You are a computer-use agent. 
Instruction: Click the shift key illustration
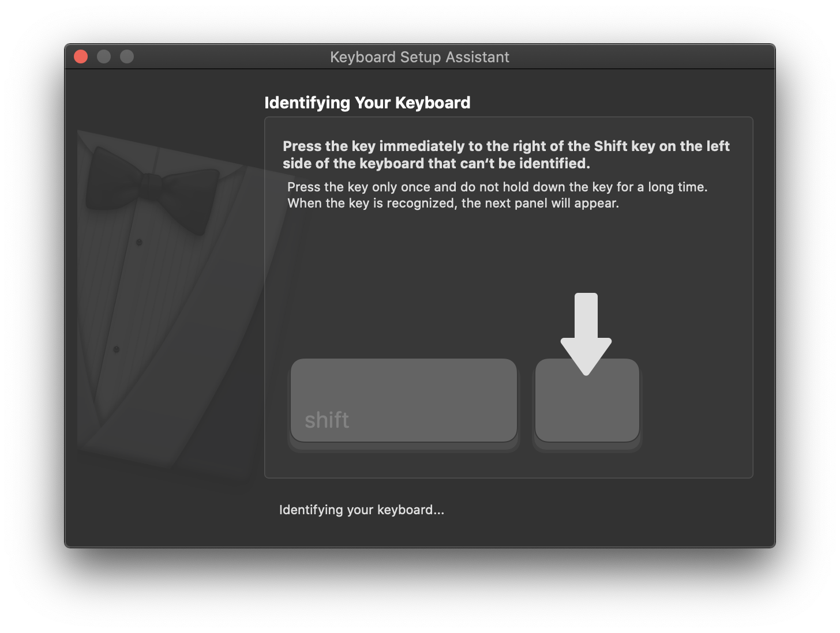point(404,400)
